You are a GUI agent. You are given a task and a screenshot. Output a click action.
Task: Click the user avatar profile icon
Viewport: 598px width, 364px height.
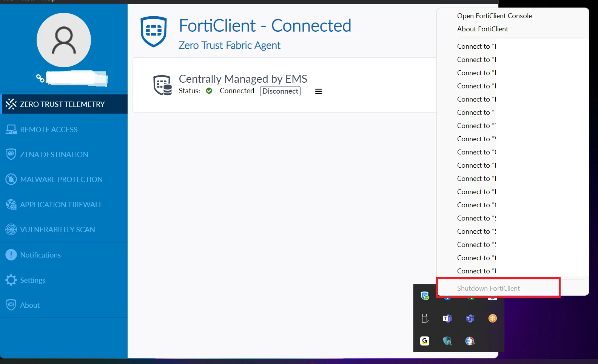[x=64, y=40]
